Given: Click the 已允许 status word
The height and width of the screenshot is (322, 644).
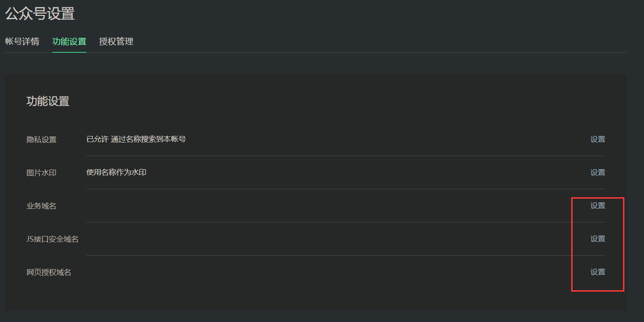Looking at the screenshot, I should click(98, 139).
